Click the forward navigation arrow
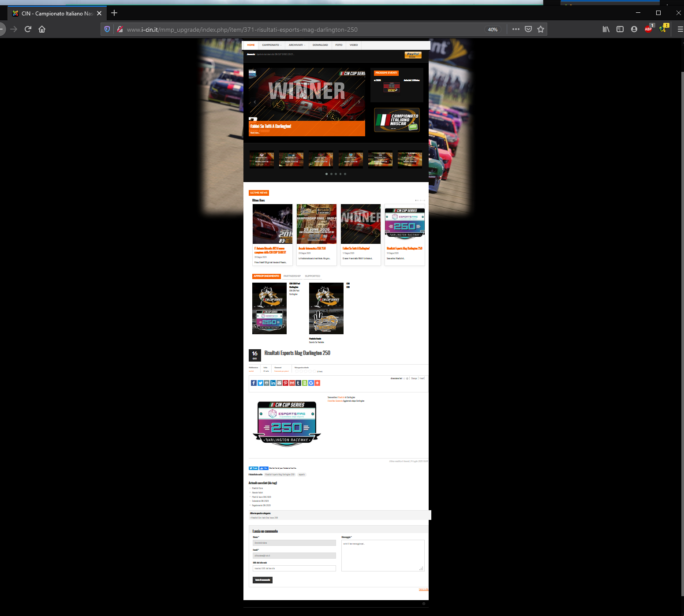This screenshot has height=616, width=684. (14, 29)
